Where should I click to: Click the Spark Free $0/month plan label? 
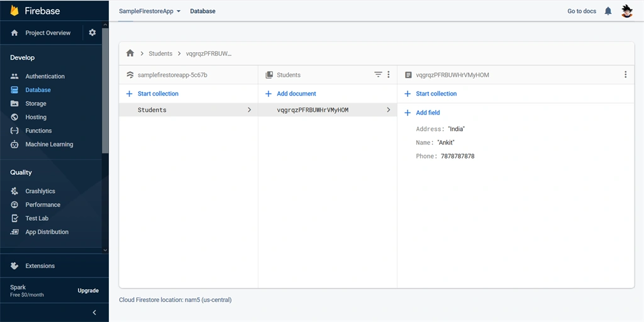click(x=26, y=291)
